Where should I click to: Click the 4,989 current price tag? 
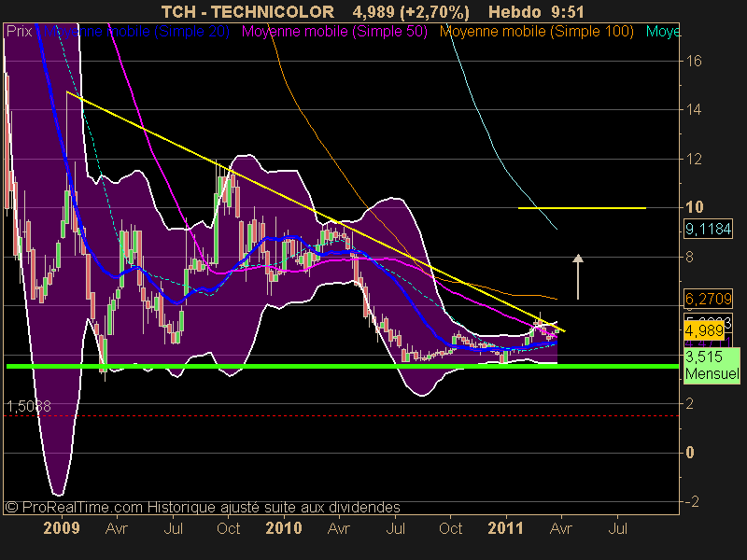(704, 330)
